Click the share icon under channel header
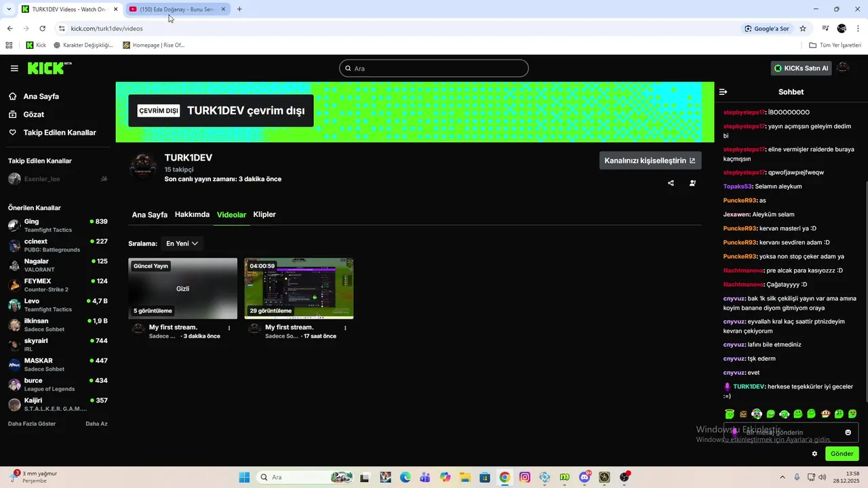868x488 pixels. 671,183
